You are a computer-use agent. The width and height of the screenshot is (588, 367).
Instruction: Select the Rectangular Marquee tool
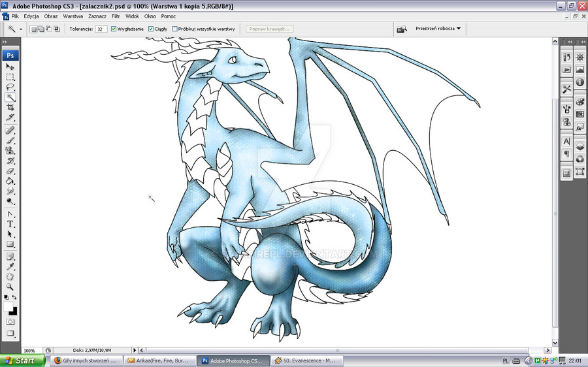pos(10,77)
